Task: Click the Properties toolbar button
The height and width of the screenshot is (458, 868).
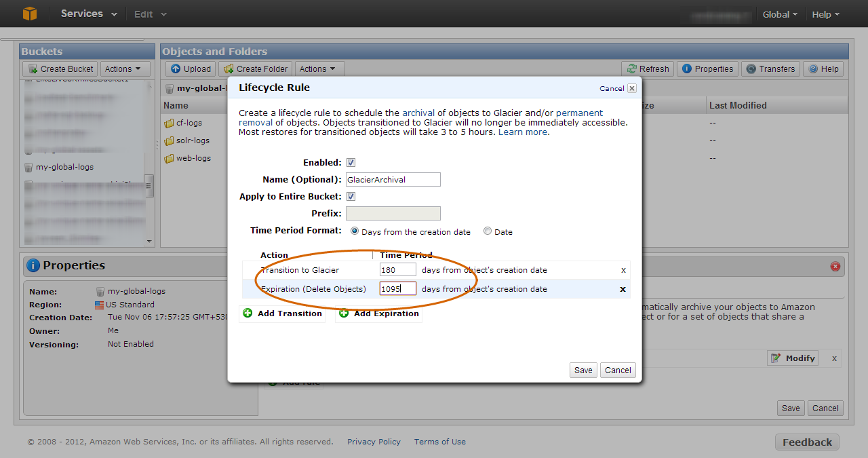Action: [x=708, y=69]
